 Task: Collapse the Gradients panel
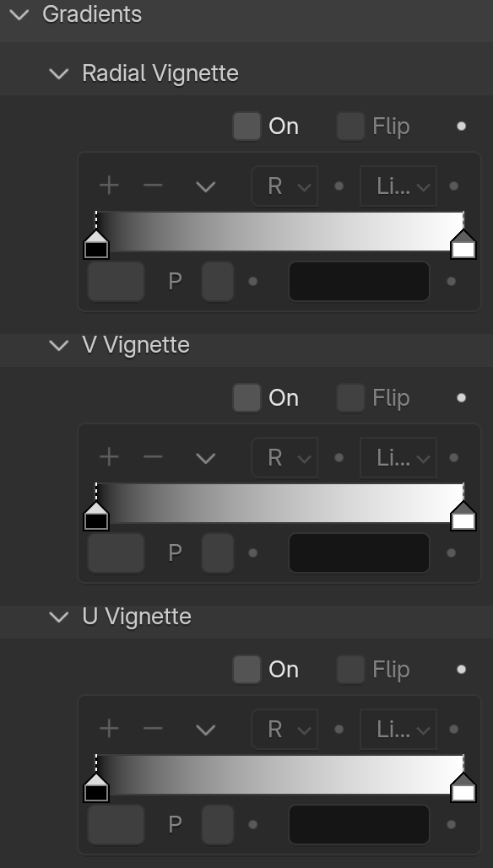(20, 14)
